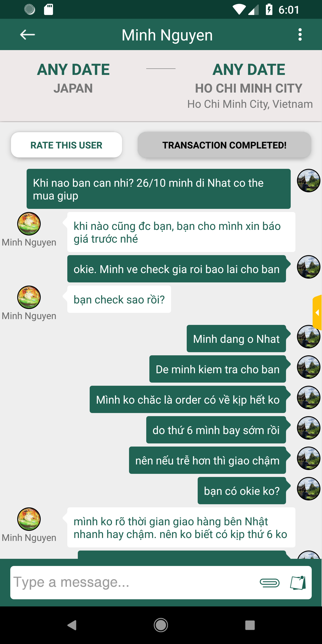Image resolution: width=322 pixels, height=644 pixels.
Task: Tap your avatar beside 'Minh dang o Nhat'
Action: click(309, 337)
